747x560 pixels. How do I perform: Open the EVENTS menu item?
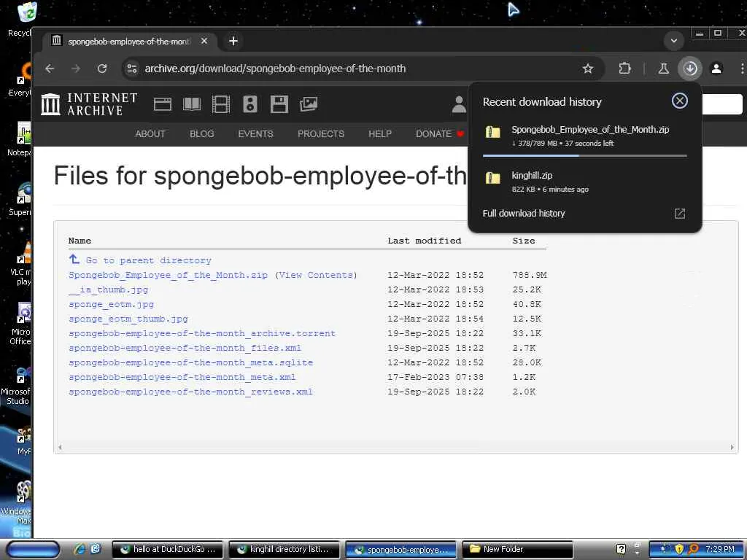tap(255, 134)
